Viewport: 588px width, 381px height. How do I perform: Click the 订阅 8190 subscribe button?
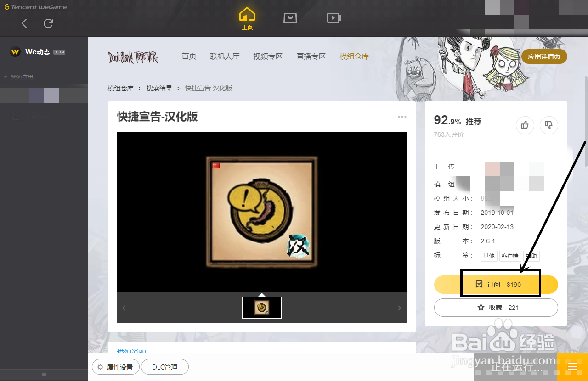tap(496, 285)
